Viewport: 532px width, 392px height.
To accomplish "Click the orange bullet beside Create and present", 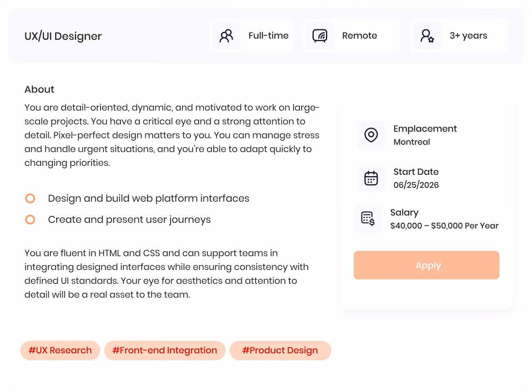I will [x=30, y=220].
